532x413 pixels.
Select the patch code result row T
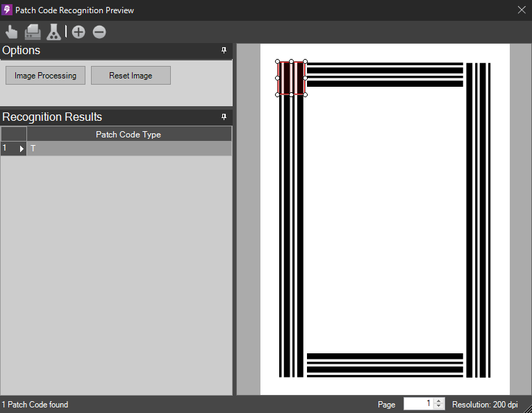129,149
